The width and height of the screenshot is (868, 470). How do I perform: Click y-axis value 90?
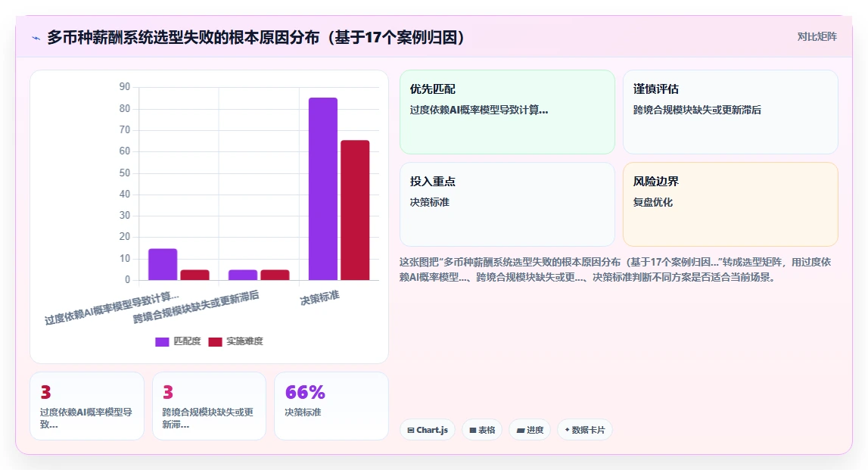(125, 87)
